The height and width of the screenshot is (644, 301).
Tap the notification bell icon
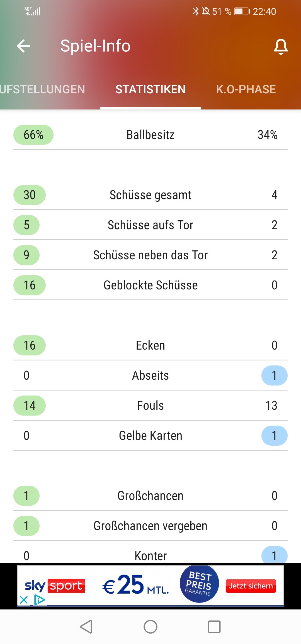click(281, 47)
